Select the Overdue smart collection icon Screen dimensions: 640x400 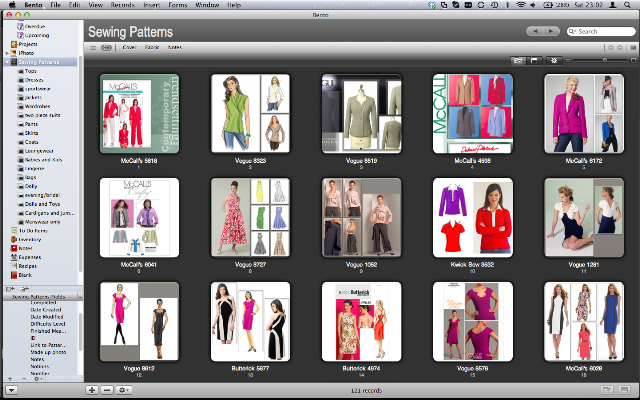20,27
